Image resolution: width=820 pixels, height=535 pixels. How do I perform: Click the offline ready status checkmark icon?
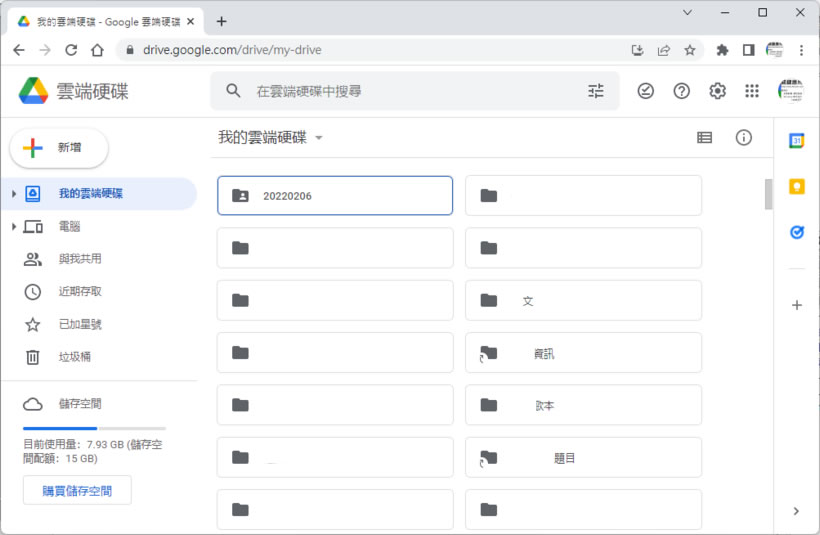[x=646, y=91]
